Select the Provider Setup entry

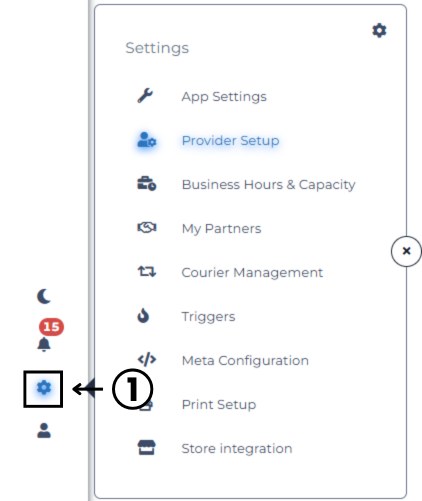[230, 141]
